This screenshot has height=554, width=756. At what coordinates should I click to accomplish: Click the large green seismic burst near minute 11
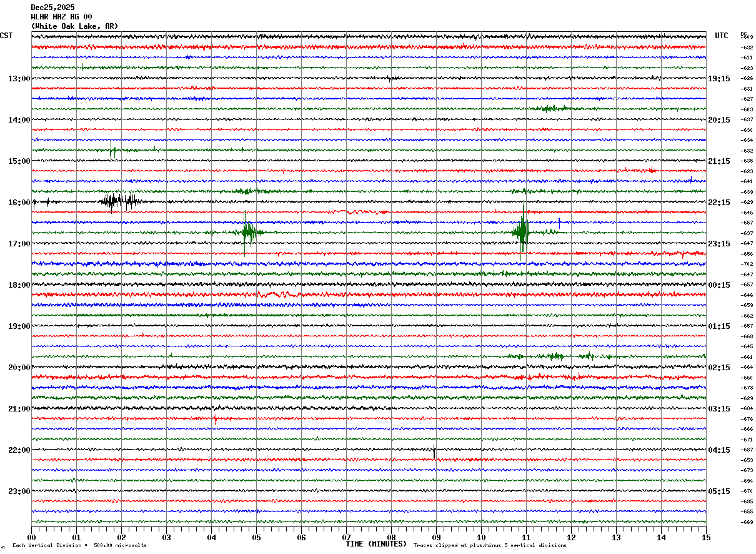[x=523, y=231]
